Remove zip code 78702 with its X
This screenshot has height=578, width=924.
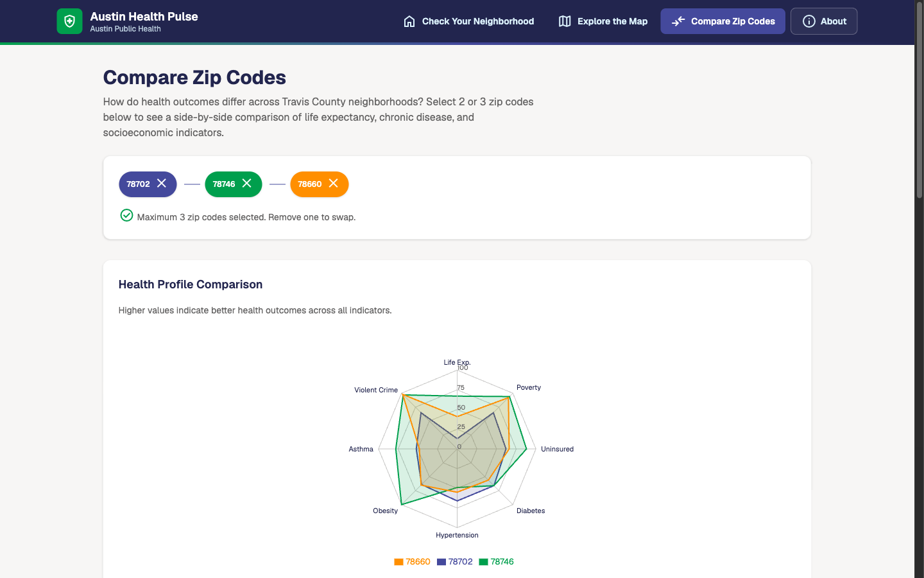pos(162,184)
